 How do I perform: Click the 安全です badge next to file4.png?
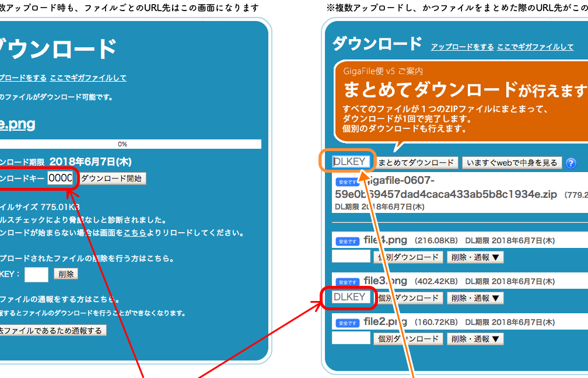[346, 241]
